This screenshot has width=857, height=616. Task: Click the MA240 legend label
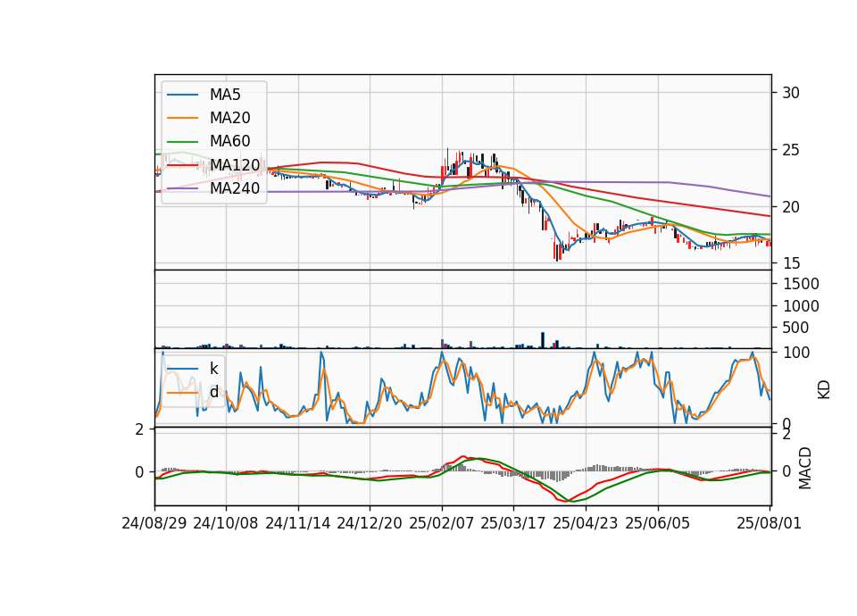pos(235,188)
